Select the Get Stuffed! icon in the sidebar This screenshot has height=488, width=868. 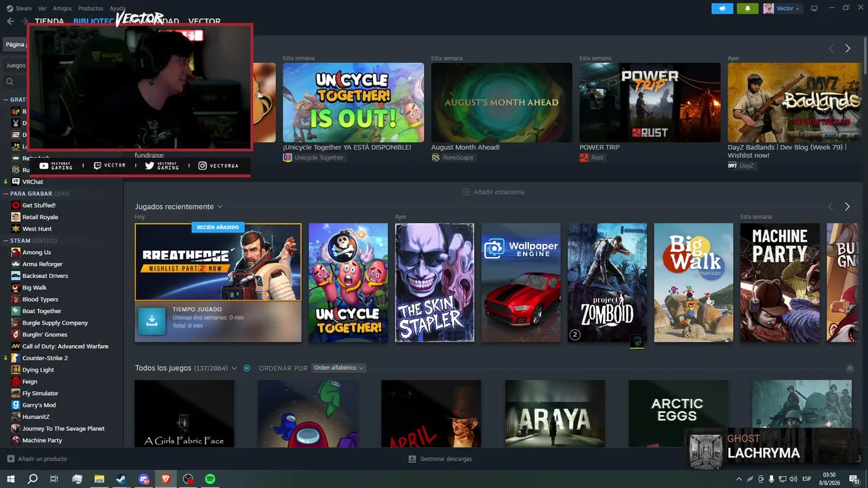point(16,205)
